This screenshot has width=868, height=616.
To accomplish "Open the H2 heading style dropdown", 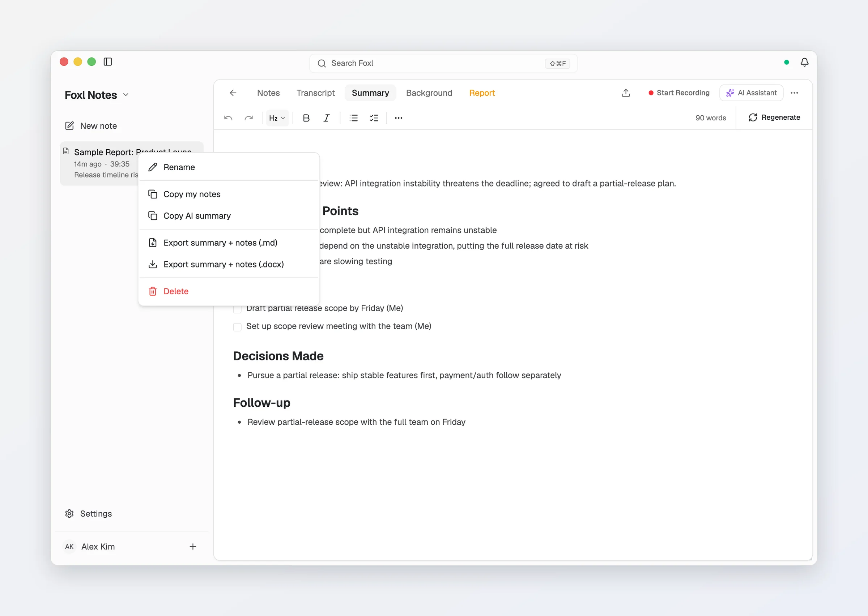I will click(277, 118).
